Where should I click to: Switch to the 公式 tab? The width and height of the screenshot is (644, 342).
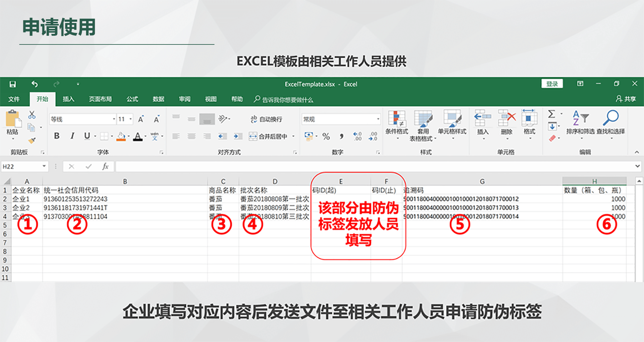[132, 99]
